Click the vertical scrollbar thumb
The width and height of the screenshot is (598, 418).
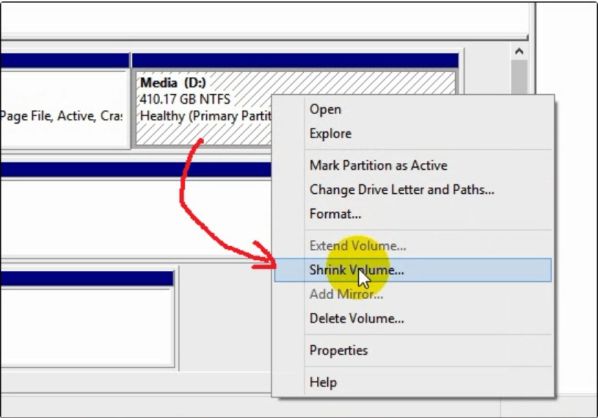coord(519,77)
